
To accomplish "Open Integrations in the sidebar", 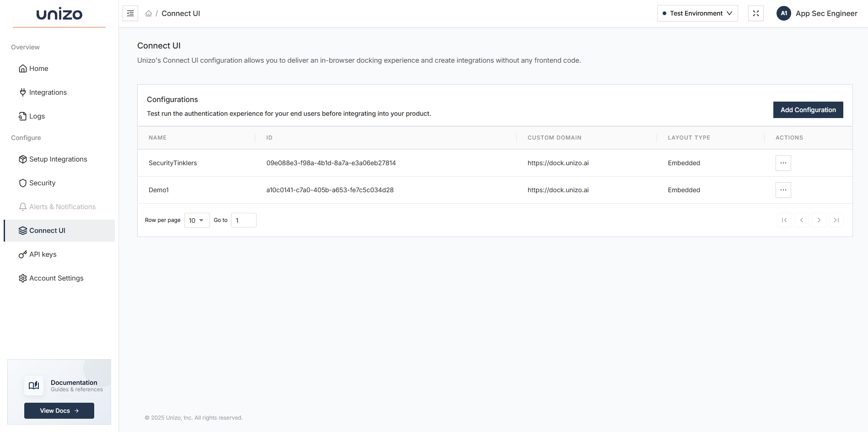I will pos(48,92).
